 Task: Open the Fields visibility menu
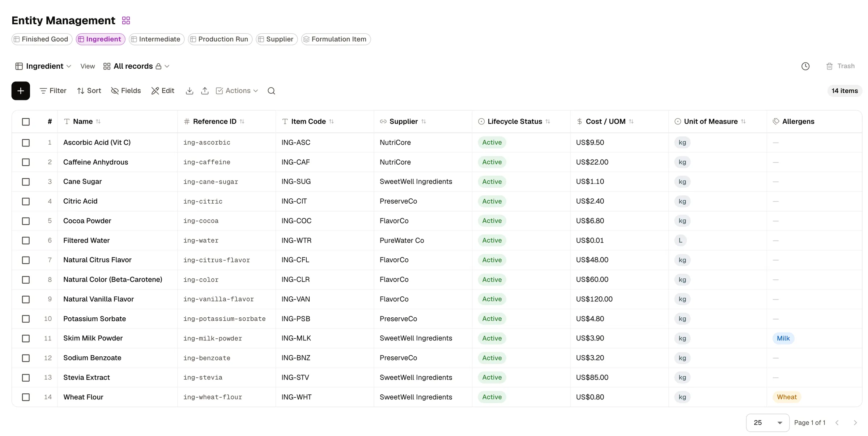point(126,91)
